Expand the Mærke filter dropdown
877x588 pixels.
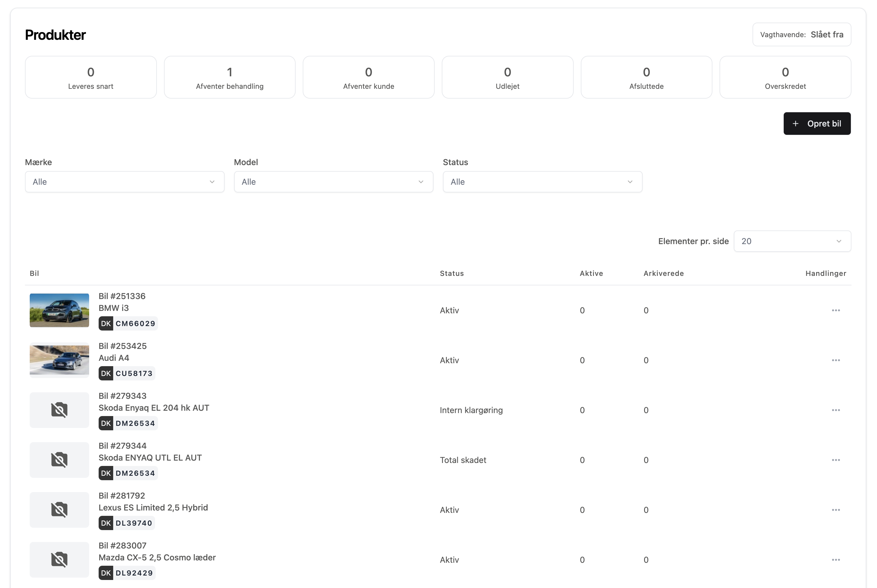coord(124,182)
